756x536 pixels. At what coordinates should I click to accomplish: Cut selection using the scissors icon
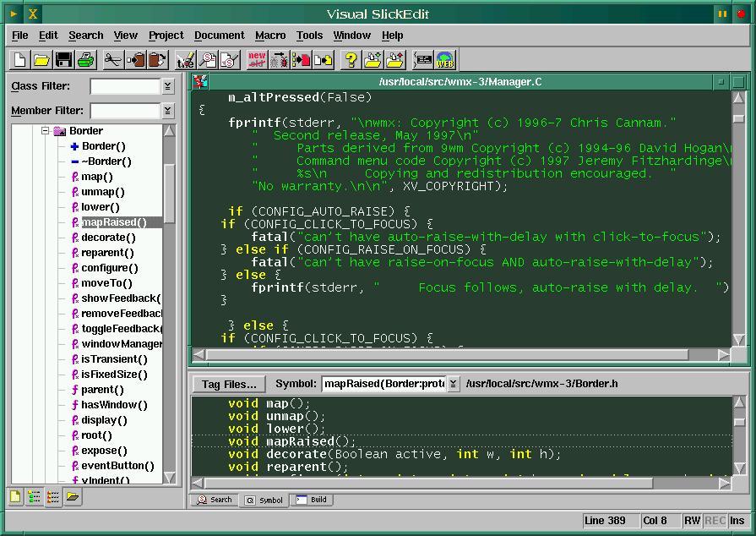tap(112, 60)
